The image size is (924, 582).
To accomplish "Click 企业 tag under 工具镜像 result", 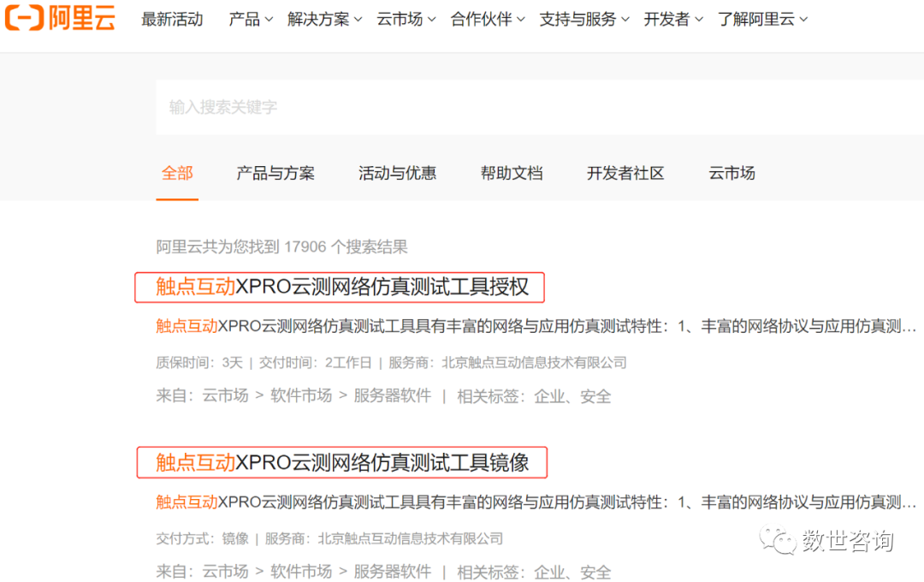I will click(x=549, y=572).
